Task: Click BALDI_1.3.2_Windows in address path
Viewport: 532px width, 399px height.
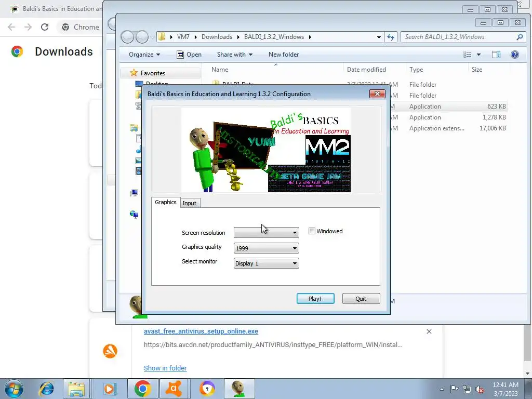Action: click(x=274, y=37)
